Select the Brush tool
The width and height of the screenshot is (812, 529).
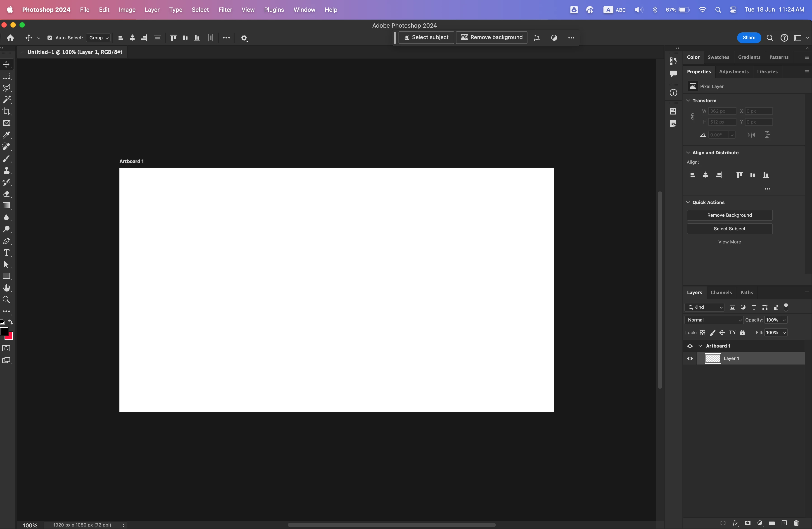pos(7,159)
